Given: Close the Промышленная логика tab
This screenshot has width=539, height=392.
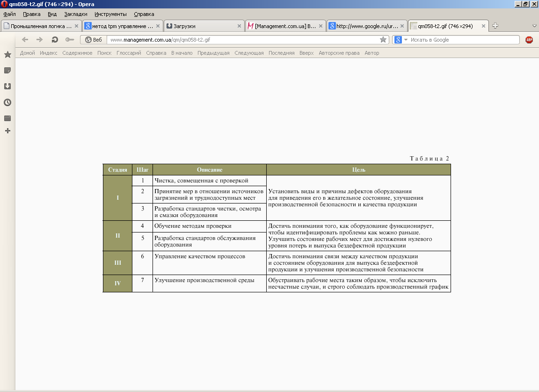Looking at the screenshot, I should (x=77, y=26).
